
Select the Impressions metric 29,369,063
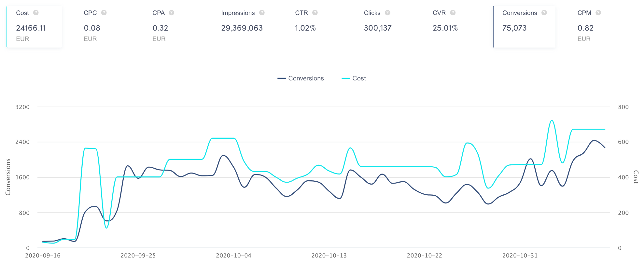pyautogui.click(x=242, y=28)
